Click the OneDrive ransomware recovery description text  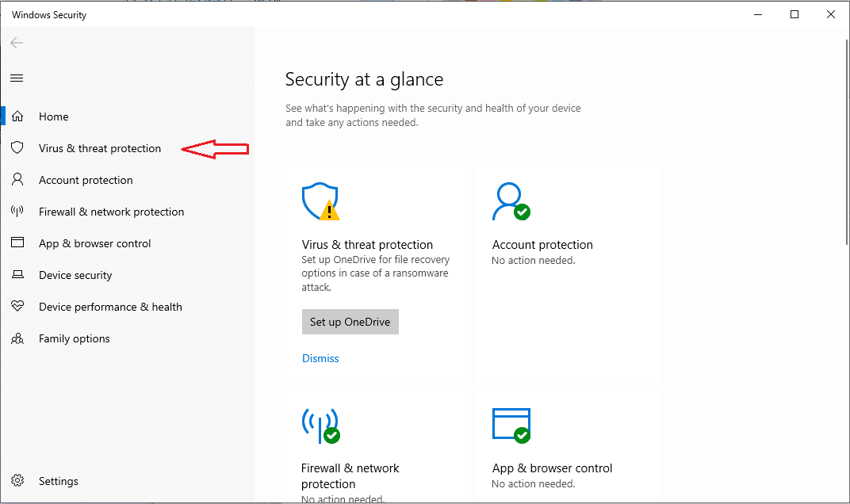(x=376, y=273)
